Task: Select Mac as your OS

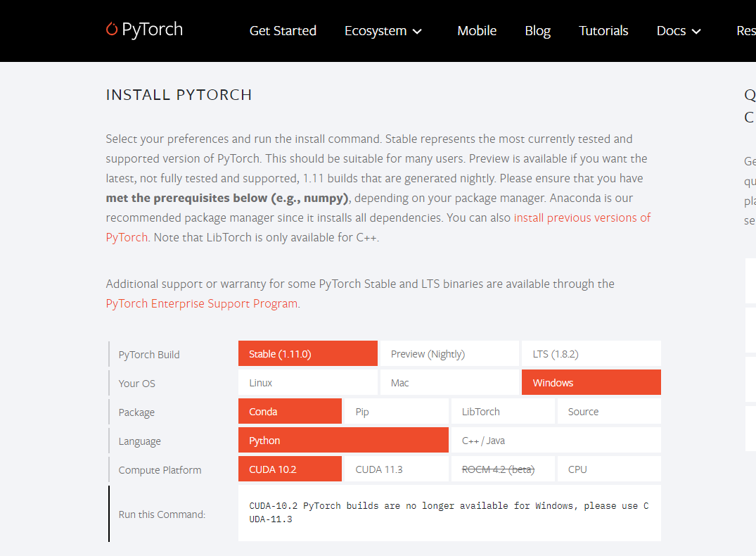Action: [449, 382]
